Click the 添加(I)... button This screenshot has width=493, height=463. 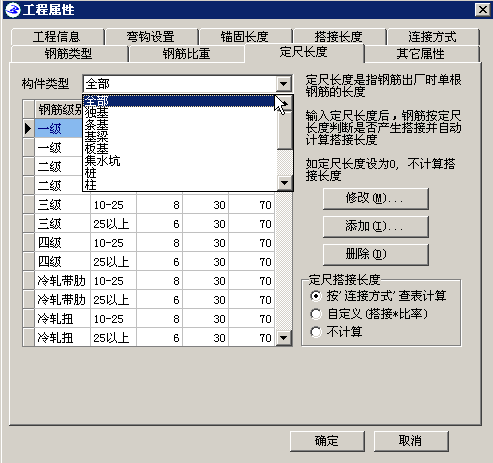pos(376,227)
